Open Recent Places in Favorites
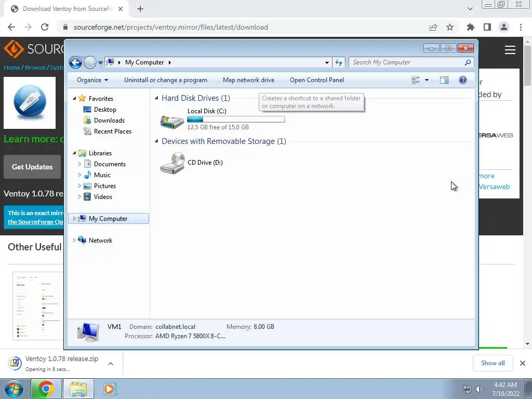Image resolution: width=532 pixels, height=399 pixels. click(113, 131)
